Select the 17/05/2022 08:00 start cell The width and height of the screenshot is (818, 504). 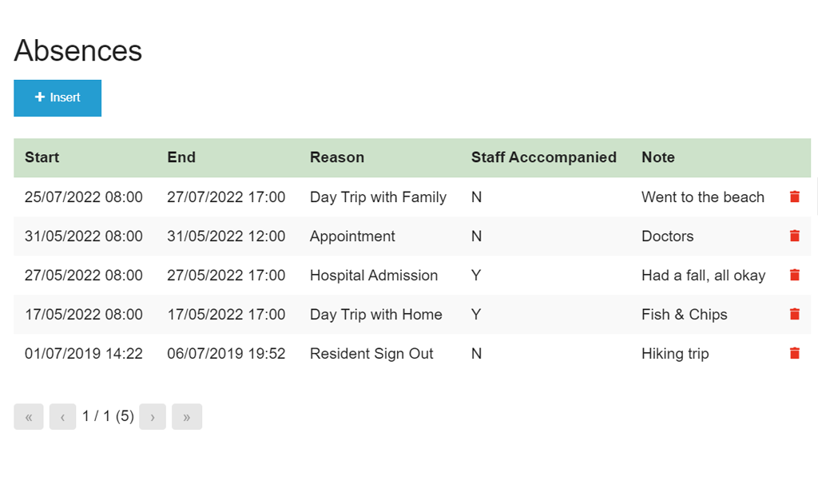point(83,314)
